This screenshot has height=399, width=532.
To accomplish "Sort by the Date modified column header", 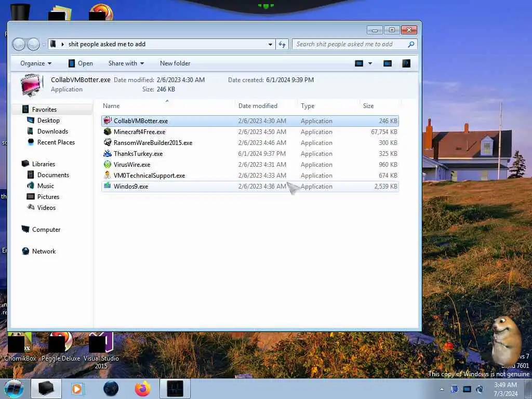I will [x=258, y=106].
